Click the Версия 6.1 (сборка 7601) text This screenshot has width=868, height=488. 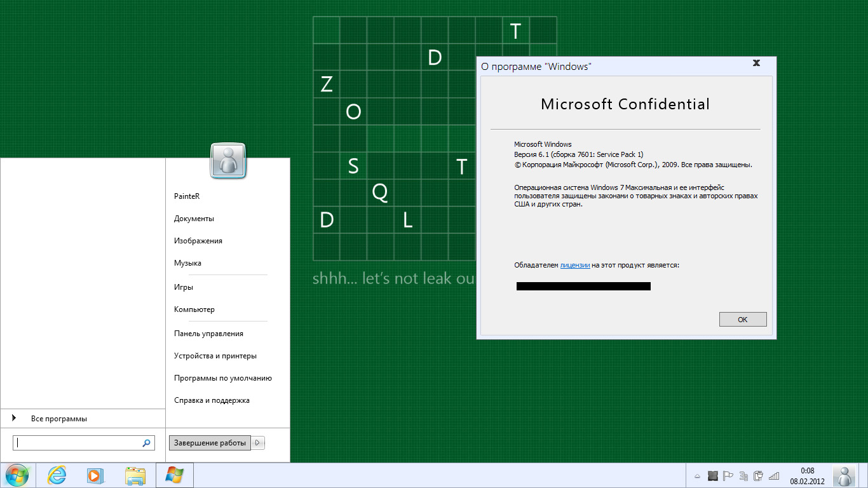tap(578, 154)
